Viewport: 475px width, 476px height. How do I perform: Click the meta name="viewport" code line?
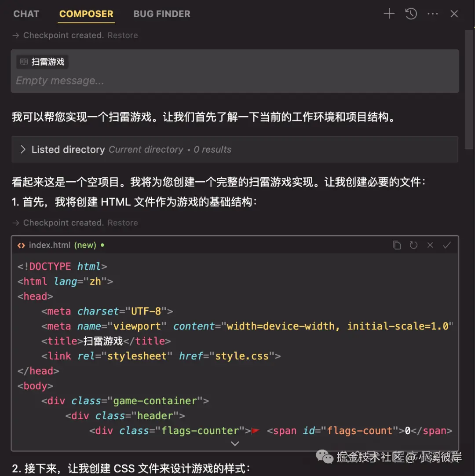(247, 326)
